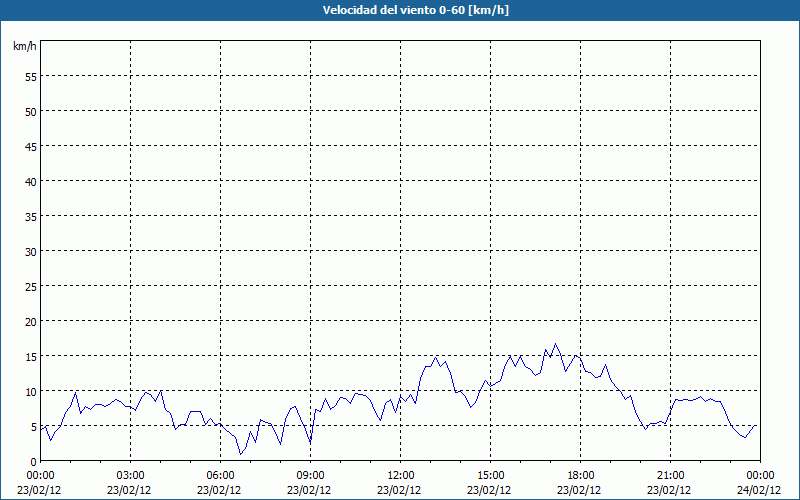The width and height of the screenshot is (800, 500).
Task: Select the 20 value on the y-axis
Action: (31, 321)
